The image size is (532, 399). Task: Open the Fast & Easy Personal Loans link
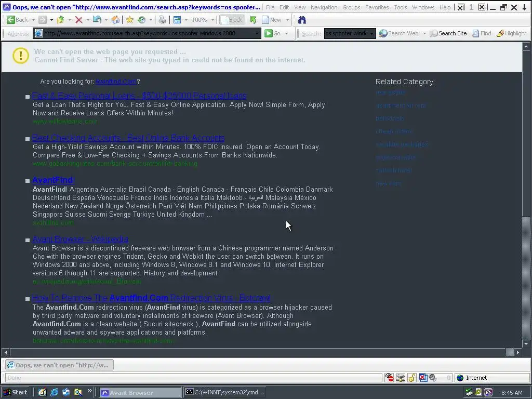tap(139, 96)
